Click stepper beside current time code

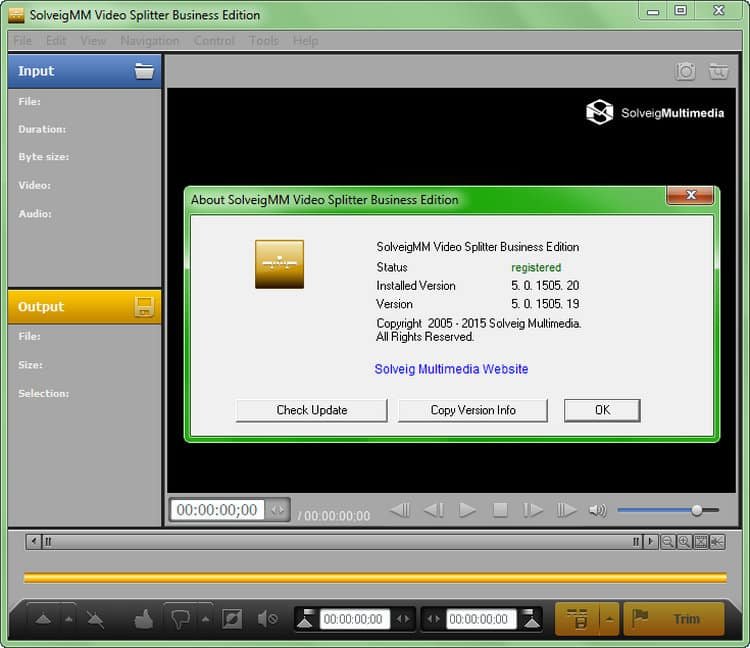pyautogui.click(x=277, y=510)
